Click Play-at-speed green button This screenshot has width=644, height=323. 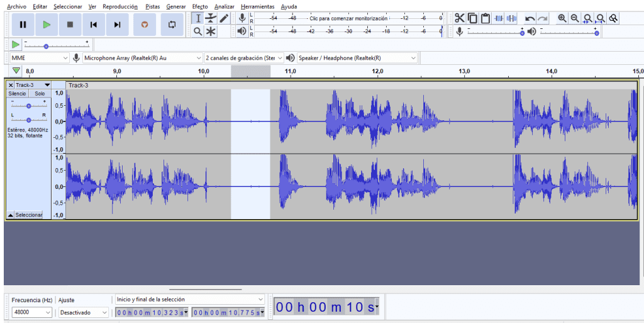tap(15, 44)
